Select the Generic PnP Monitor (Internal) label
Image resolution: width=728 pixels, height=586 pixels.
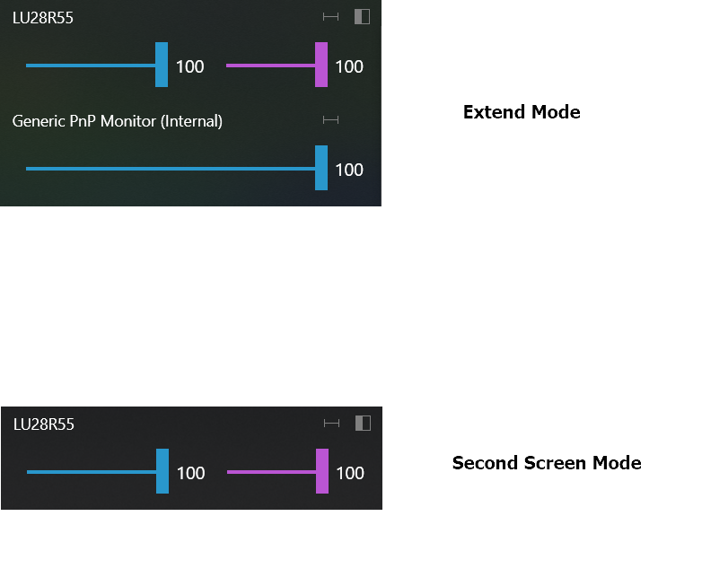pyautogui.click(x=117, y=120)
